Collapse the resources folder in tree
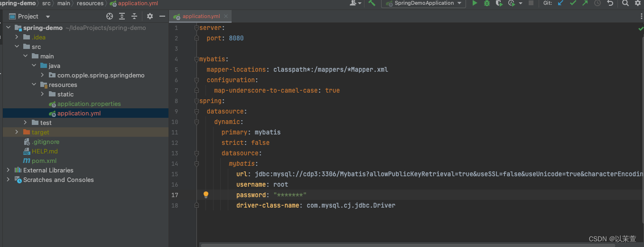The width and height of the screenshot is (644, 247). coord(34,85)
